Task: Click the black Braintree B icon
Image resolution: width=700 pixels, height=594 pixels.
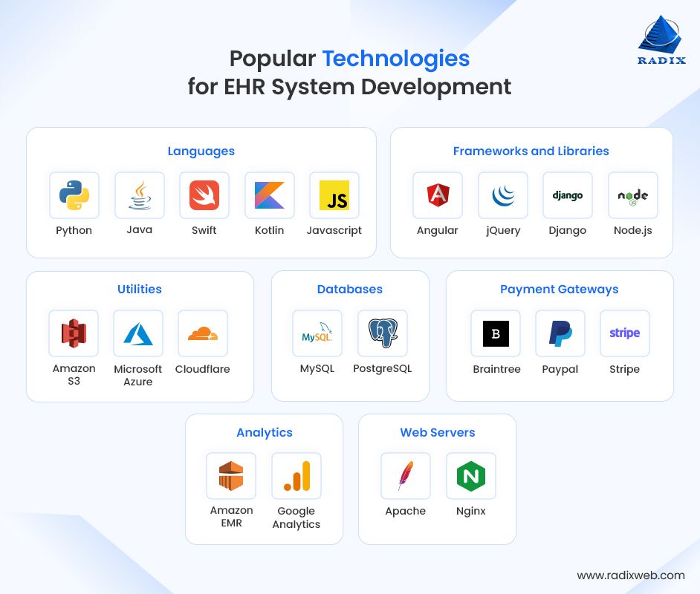Action: [496, 333]
